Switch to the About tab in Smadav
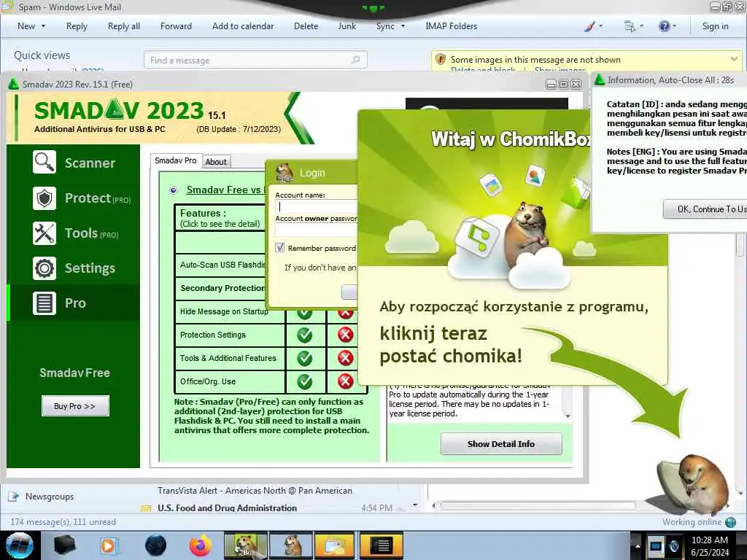Screen dimensions: 747x560 [x=216, y=162]
